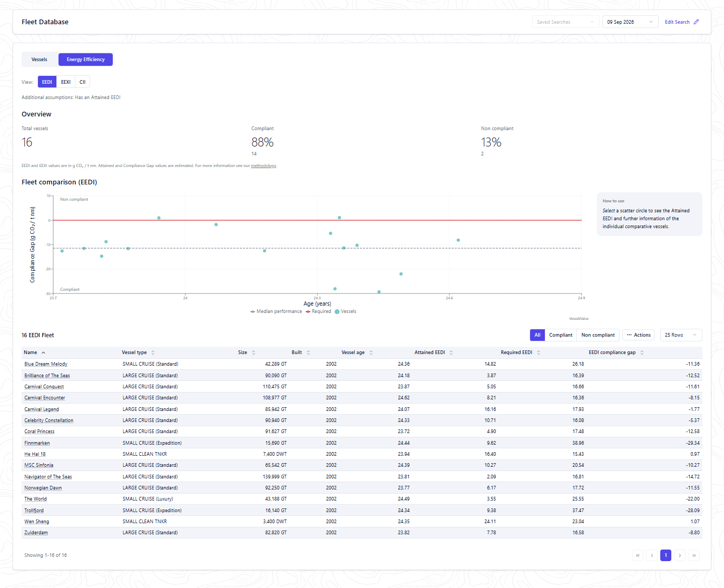Viewport: 724px width, 588px height.
Task: Open the Actions menu
Action: point(639,335)
